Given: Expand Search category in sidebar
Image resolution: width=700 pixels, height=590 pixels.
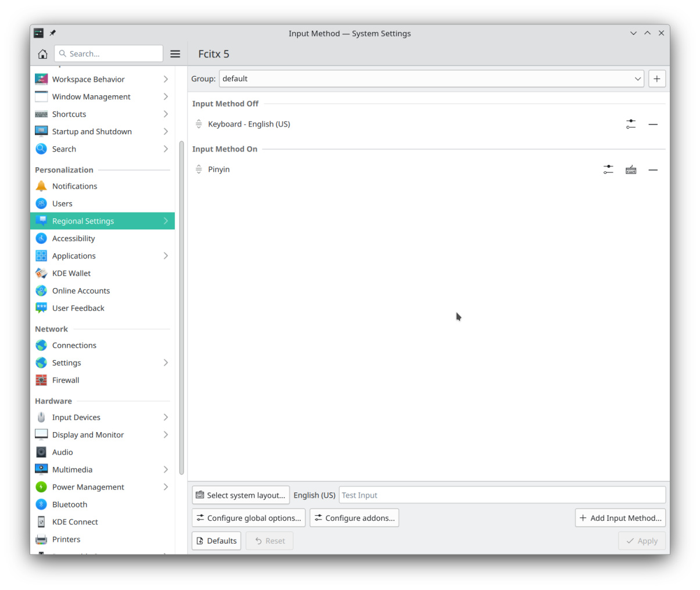Looking at the screenshot, I should pyautogui.click(x=102, y=149).
